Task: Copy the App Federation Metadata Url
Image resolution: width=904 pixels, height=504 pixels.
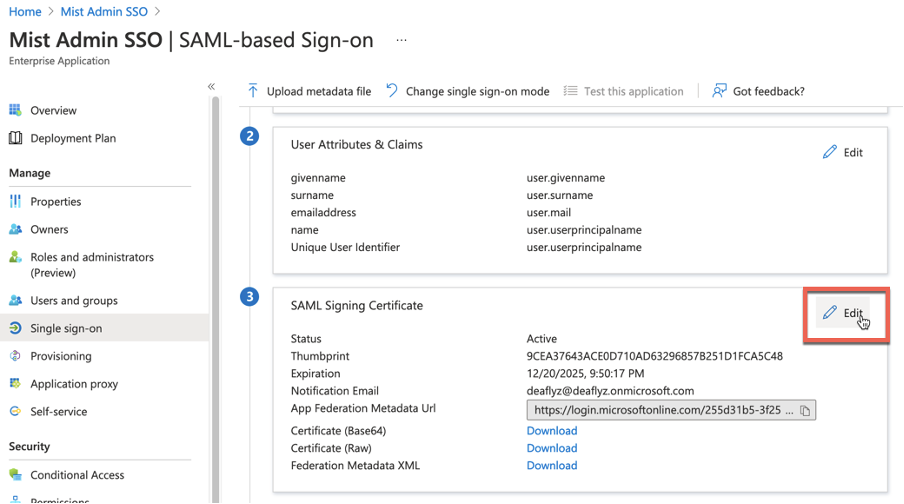Action: pyautogui.click(x=806, y=410)
